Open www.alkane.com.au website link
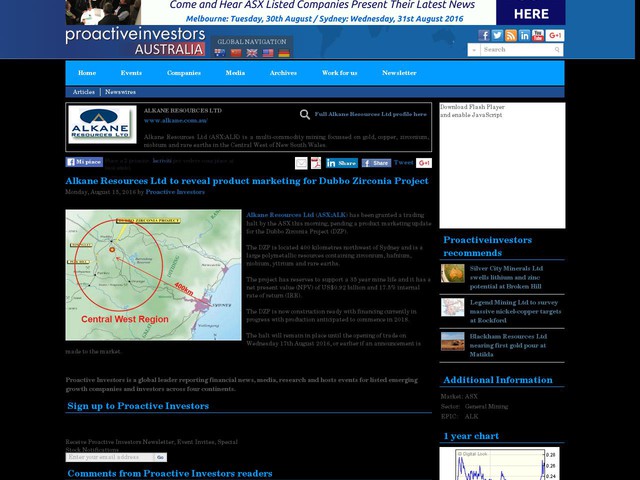Viewport: 640px width, 480px height. (x=176, y=121)
